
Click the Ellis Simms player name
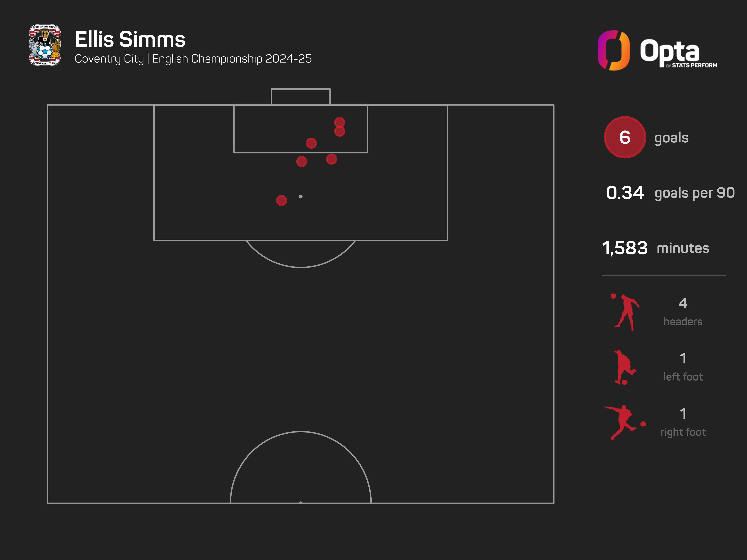(130, 39)
